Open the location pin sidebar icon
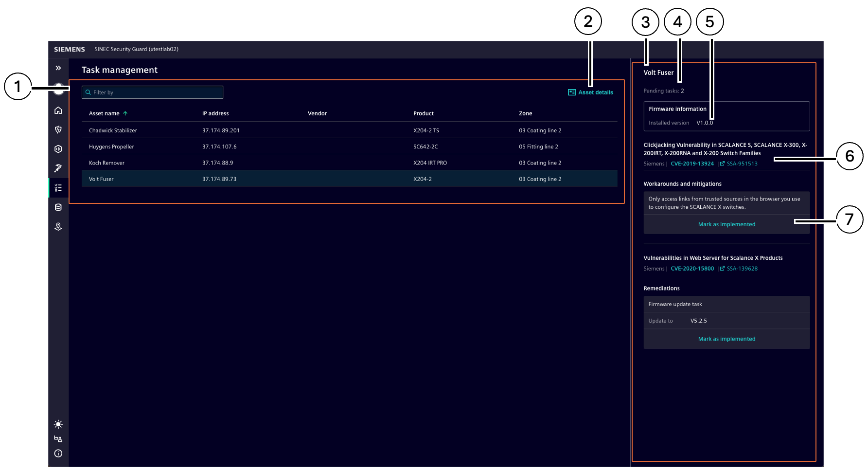Image resolution: width=868 pixels, height=472 pixels. click(x=58, y=227)
